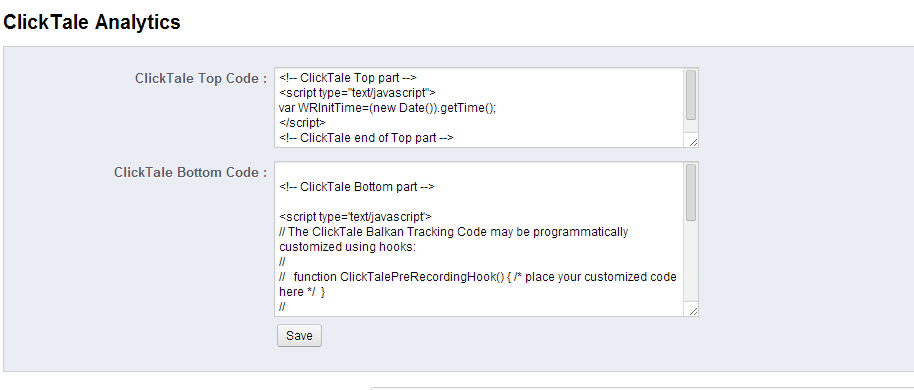914x390 pixels.
Task: Click the "ClickTale Analytics" heading
Action: 92,22
